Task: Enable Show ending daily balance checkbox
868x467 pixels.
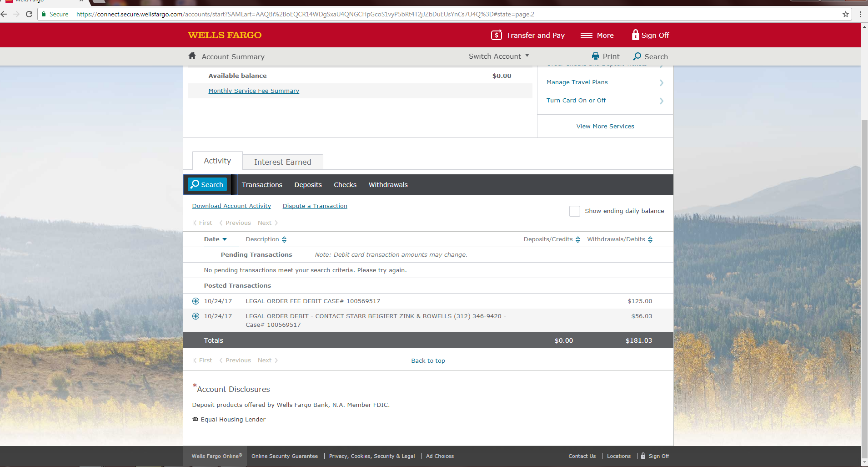Action: 575,211
